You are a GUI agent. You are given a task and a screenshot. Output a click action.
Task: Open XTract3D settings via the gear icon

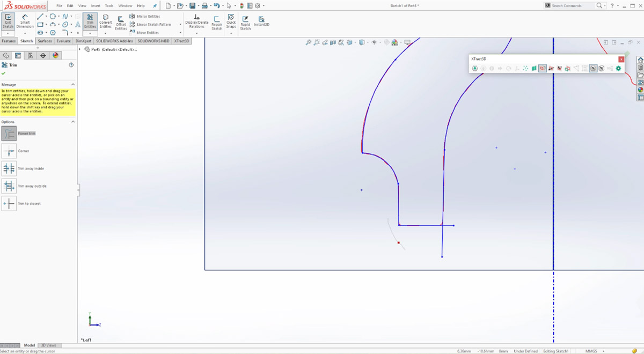click(618, 69)
